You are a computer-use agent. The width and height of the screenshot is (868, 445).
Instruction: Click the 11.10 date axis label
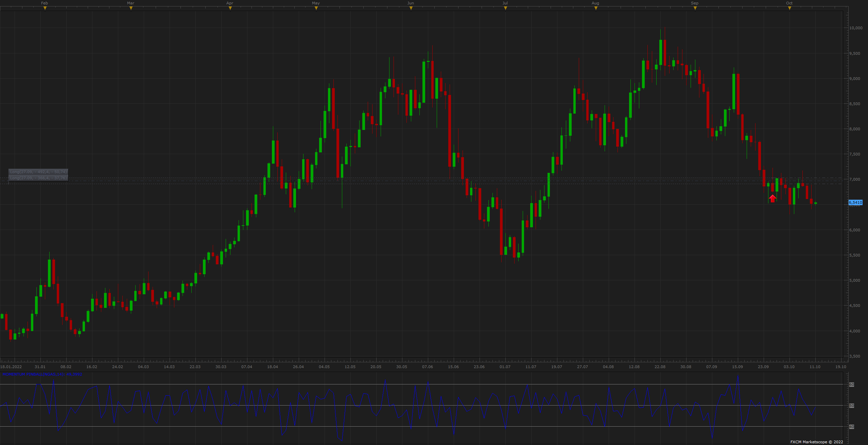(x=815, y=367)
